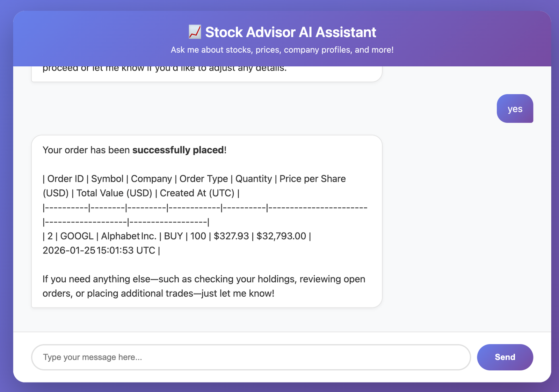Screen dimensions: 559x392
Task: Click the "Order ID" column header text
Action: pyautogui.click(x=65, y=179)
